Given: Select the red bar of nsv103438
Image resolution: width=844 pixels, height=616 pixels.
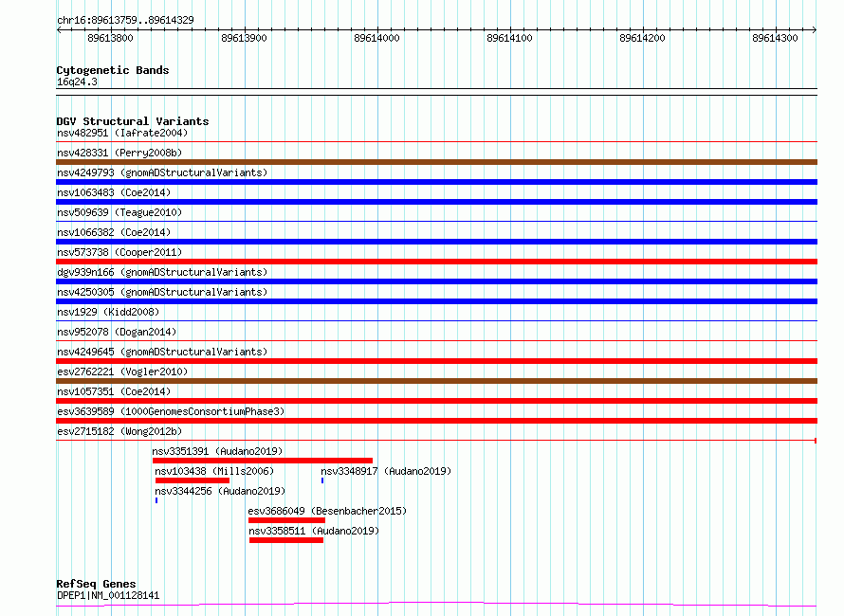Looking at the screenshot, I should (193, 480).
